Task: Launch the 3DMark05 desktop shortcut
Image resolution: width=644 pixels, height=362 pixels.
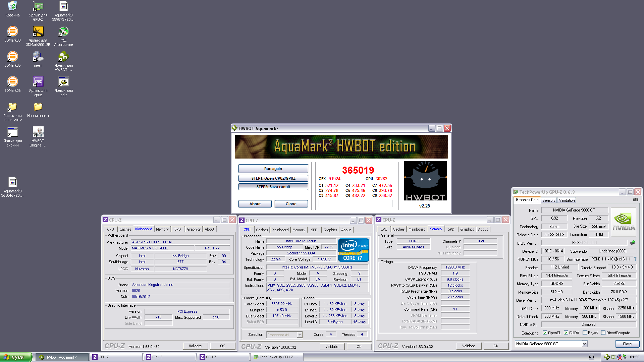Action: click(12, 59)
